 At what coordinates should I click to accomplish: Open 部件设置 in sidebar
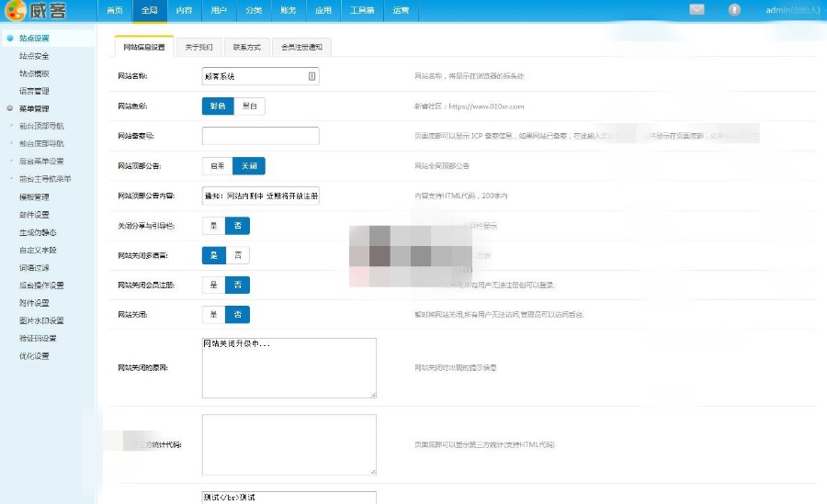[x=34, y=215]
